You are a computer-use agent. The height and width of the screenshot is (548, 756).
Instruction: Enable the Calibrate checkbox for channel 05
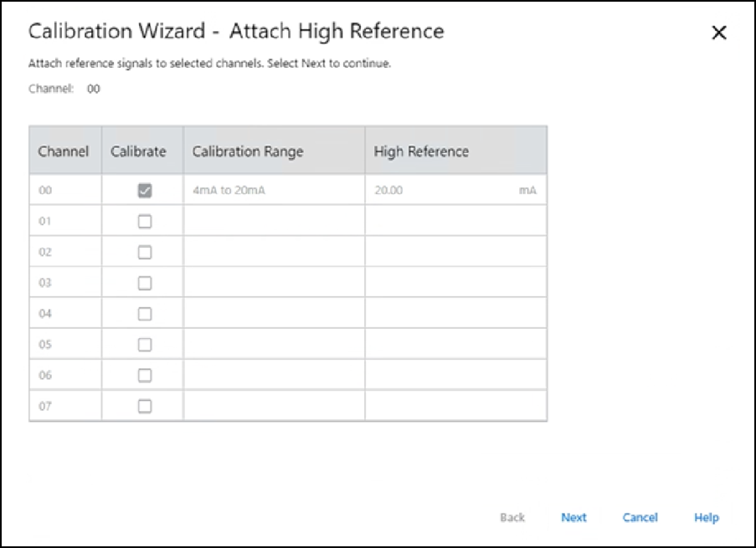(x=145, y=345)
